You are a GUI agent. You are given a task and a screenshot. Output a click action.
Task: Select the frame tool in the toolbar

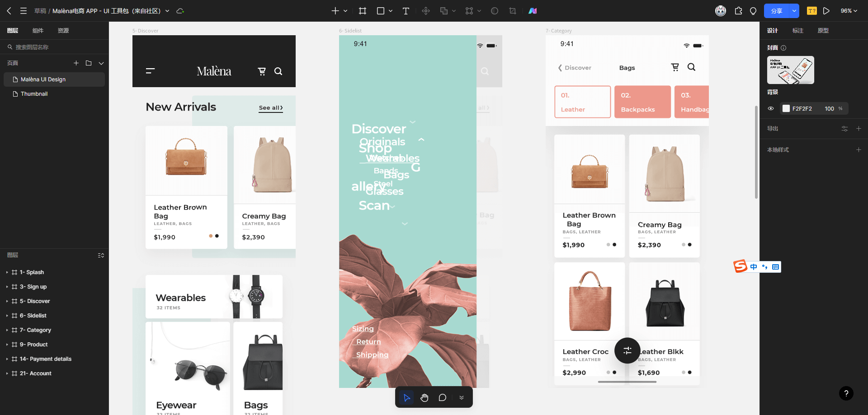click(x=363, y=11)
